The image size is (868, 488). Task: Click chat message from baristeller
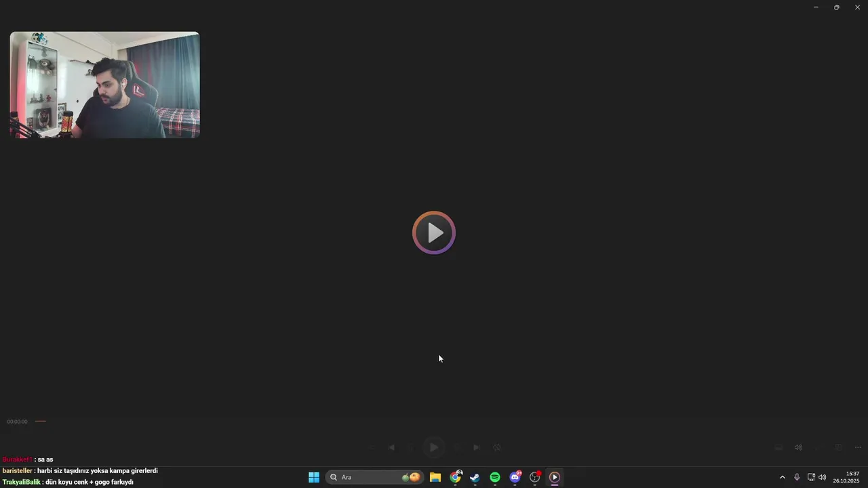pos(80,470)
